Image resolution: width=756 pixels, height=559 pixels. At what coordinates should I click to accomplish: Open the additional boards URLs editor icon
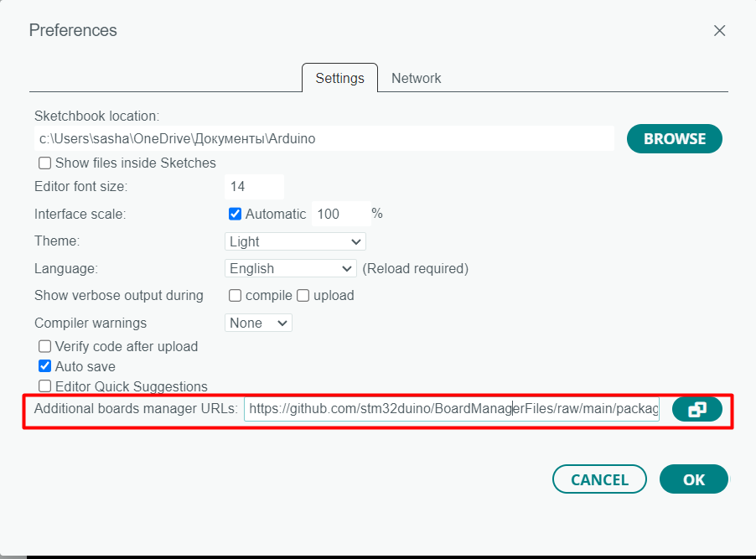(696, 409)
